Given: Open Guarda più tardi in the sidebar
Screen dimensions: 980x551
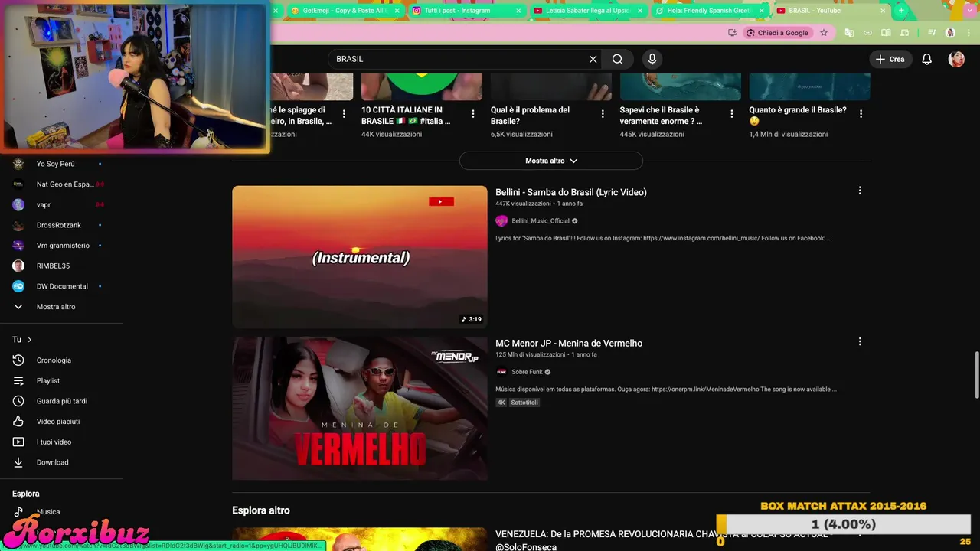Looking at the screenshot, I should pos(61,401).
